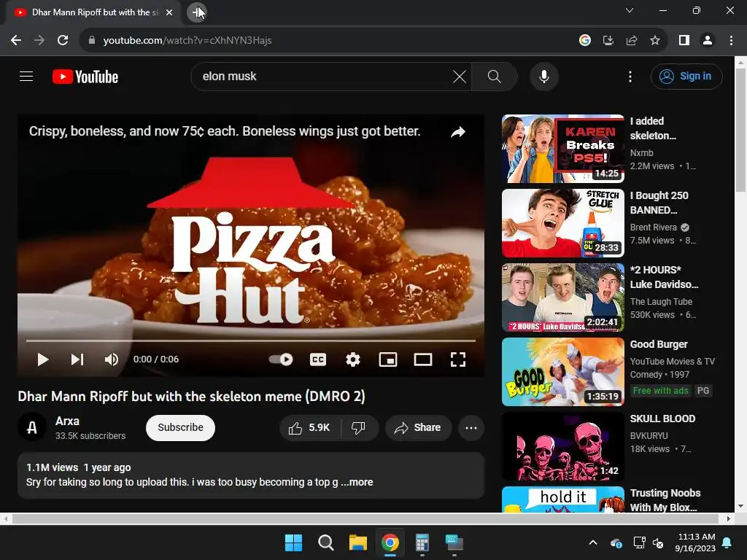Start voice search with the microphone
This screenshot has width=747, height=560.
pos(543,76)
